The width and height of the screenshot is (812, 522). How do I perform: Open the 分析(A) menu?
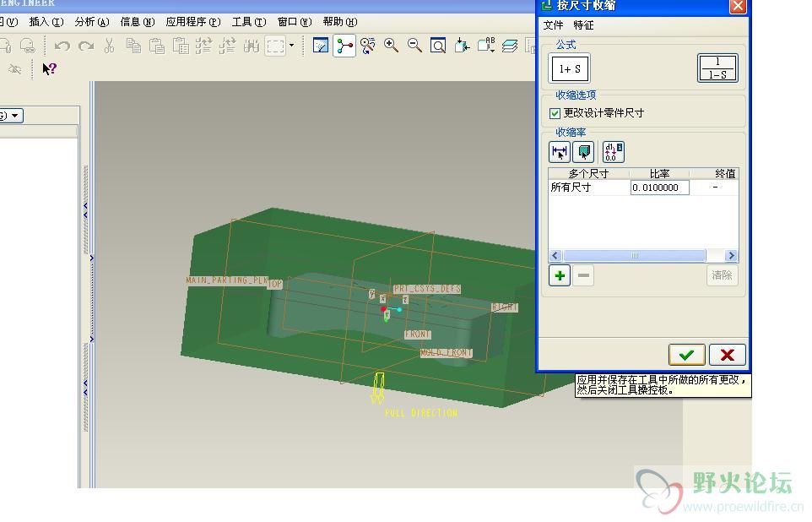coord(92,22)
